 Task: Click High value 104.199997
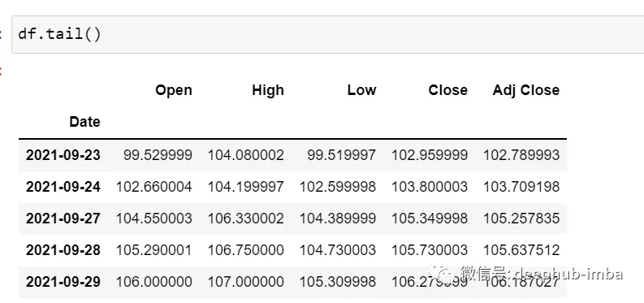click(x=245, y=187)
